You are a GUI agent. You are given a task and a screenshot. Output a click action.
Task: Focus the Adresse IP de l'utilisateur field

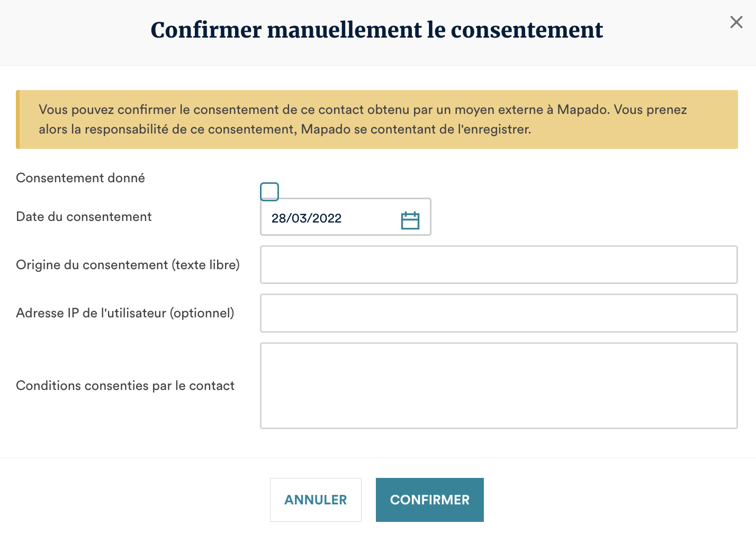pyautogui.click(x=498, y=313)
